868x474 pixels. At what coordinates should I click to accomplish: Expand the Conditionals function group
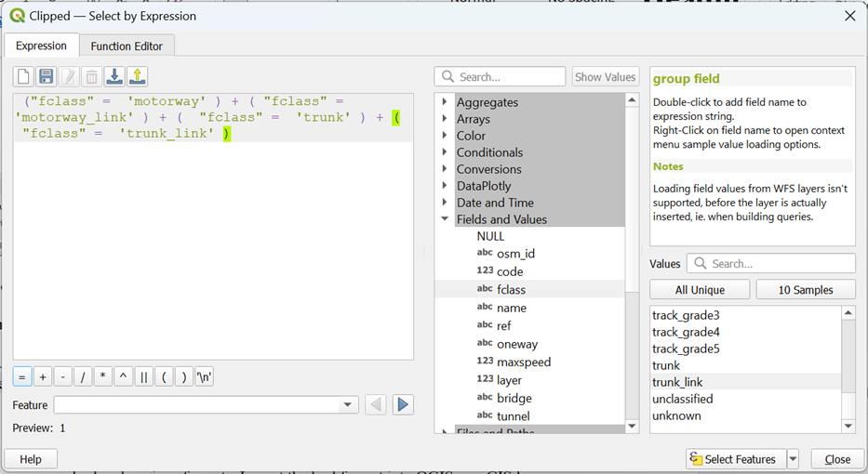click(x=445, y=152)
